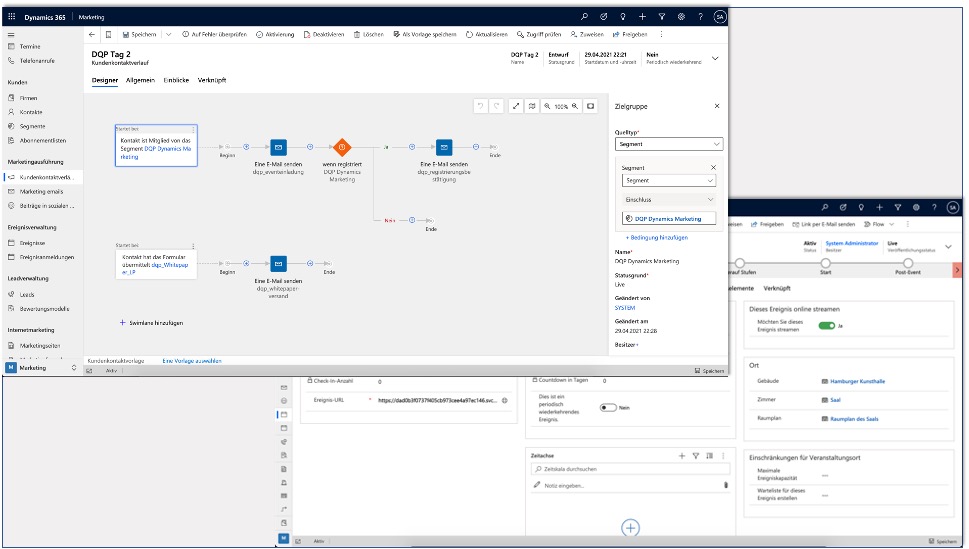Close the Zielgruppe panel

tap(716, 105)
